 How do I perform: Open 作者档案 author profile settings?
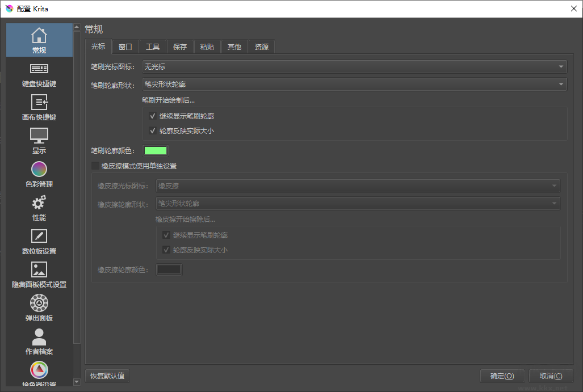tap(39, 343)
